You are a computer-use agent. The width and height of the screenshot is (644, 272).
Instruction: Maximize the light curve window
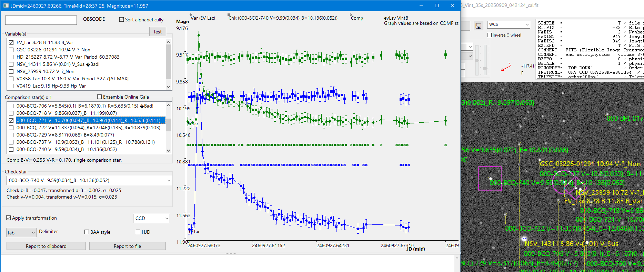436,6
